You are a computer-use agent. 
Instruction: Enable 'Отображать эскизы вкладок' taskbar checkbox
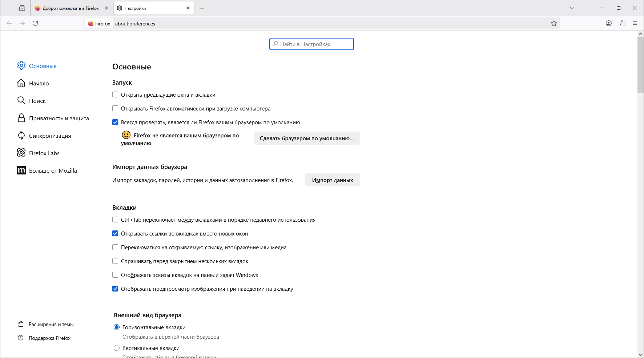pyautogui.click(x=115, y=275)
